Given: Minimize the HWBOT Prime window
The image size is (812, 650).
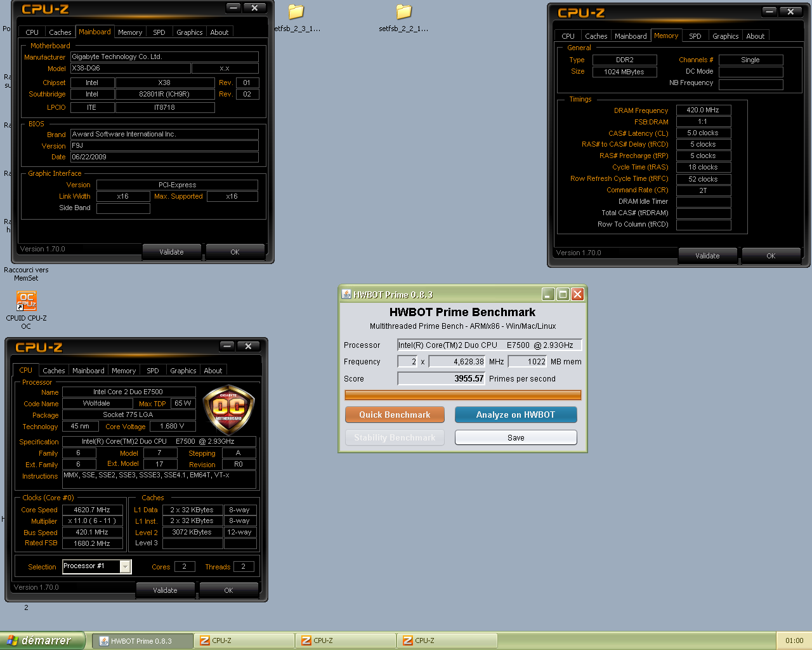Looking at the screenshot, I should [548, 294].
